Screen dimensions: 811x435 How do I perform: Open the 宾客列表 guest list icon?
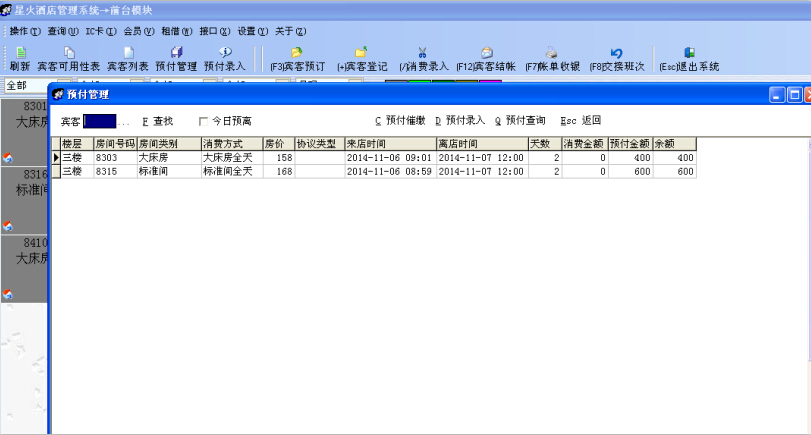(128, 58)
